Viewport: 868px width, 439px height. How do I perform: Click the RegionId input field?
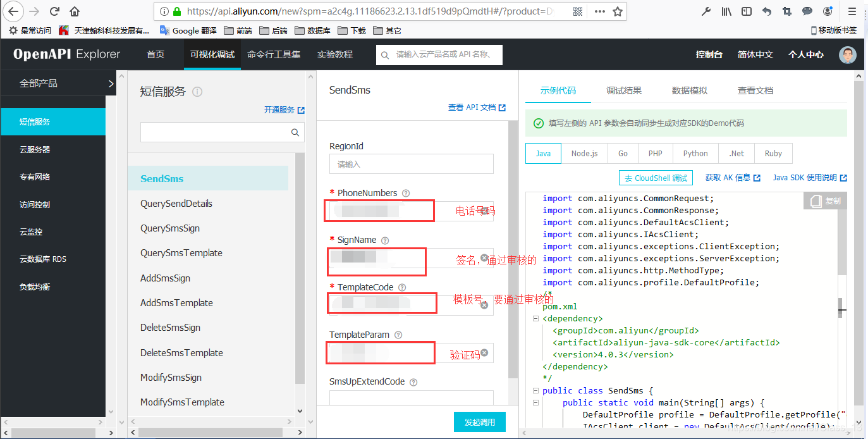[412, 164]
